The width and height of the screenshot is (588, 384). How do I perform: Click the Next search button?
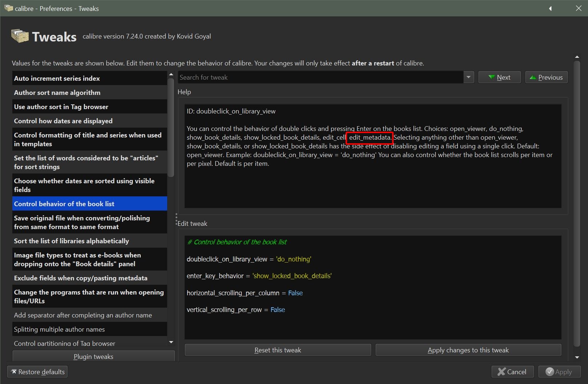(499, 77)
